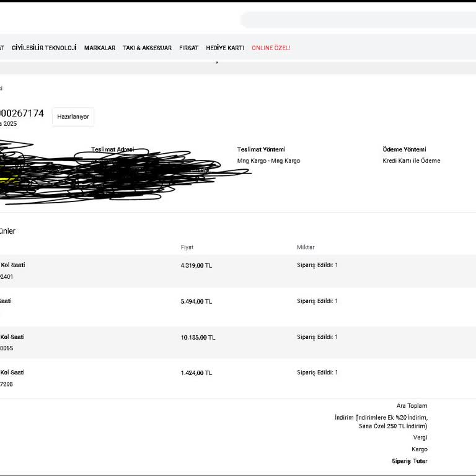Click the Miktar column header
This screenshot has width=476, height=476.
[x=306, y=247]
